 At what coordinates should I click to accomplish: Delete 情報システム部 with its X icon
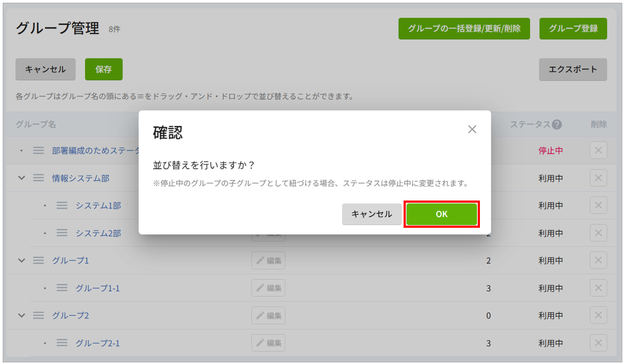(598, 178)
